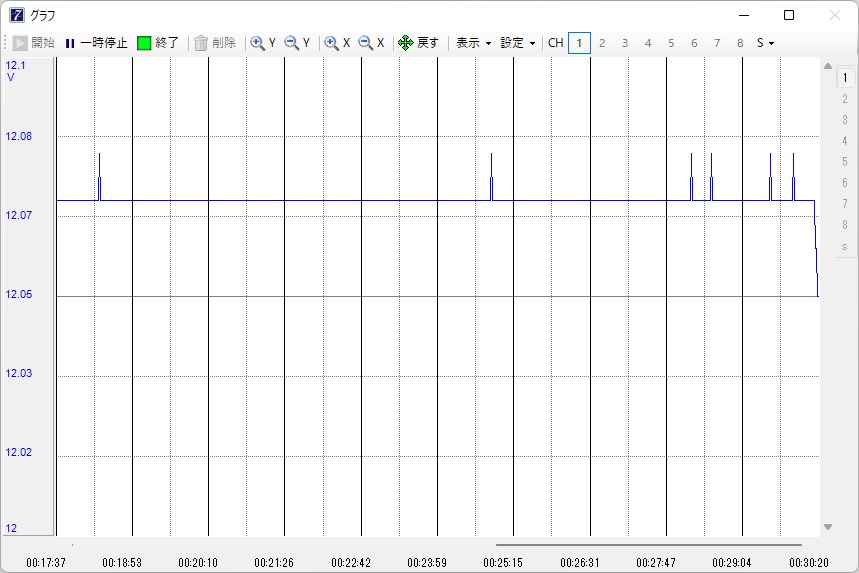Click the pause (一時停止) button
This screenshot has width=859, height=573.
tap(96, 43)
